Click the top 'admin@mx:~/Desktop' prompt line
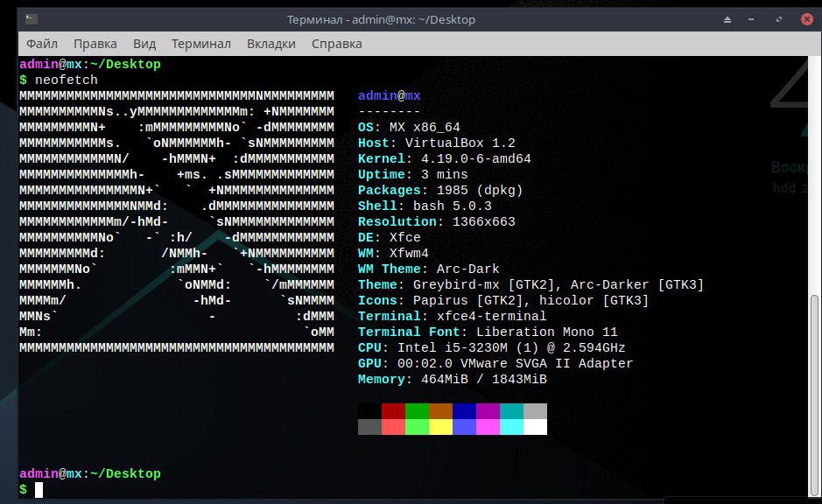 pyautogui.click(x=90, y=65)
